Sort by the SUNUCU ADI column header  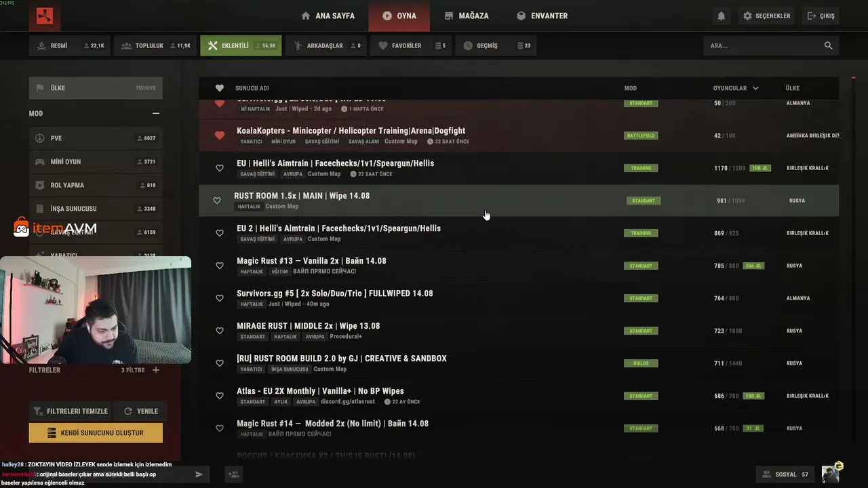252,88
